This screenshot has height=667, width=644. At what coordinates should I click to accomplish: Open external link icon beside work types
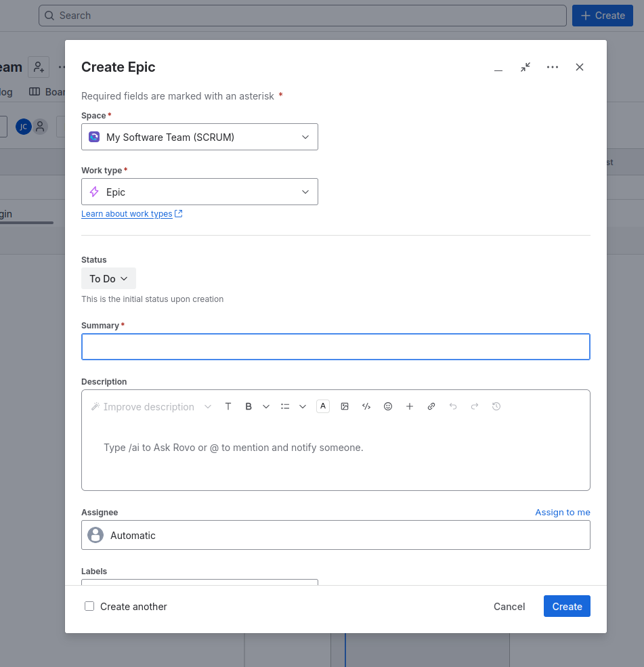179,213
